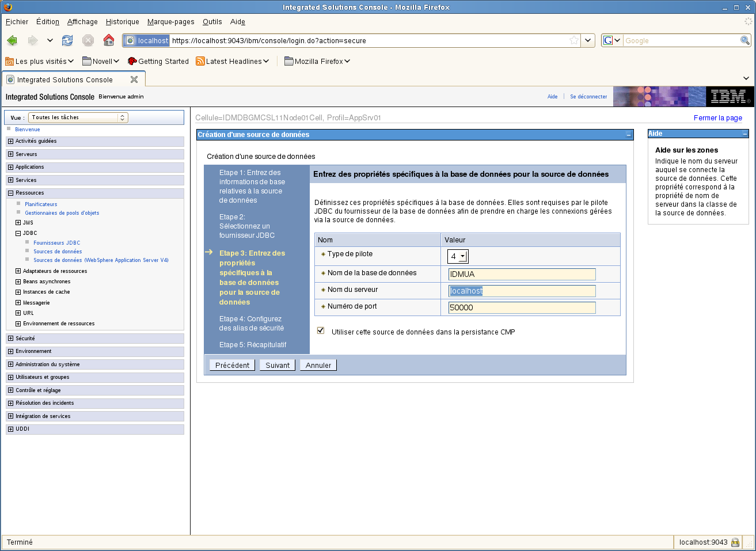Viewport: 756px width, 551px height.
Task: Click the search magnifier icon
Action: tap(744, 40)
